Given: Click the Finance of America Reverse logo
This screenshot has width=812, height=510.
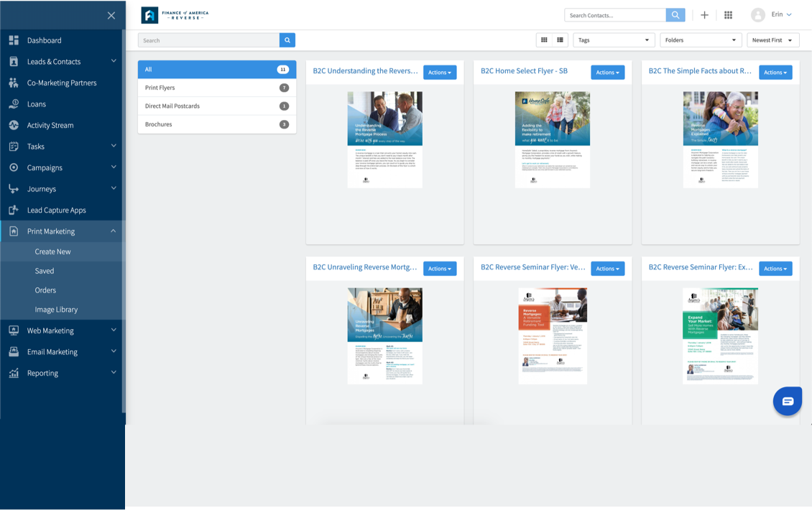Looking at the screenshot, I should tap(175, 15).
